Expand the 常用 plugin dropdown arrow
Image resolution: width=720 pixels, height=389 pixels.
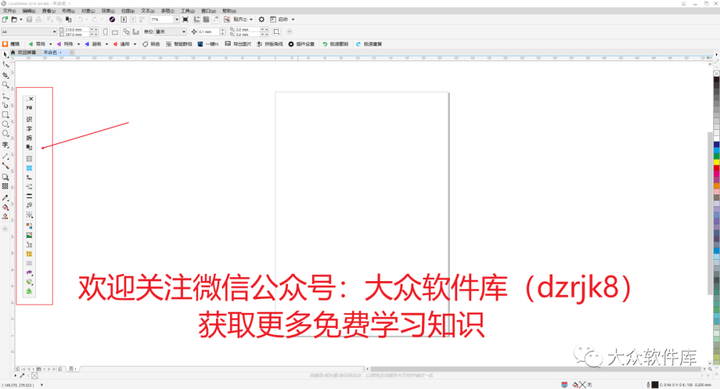point(51,44)
